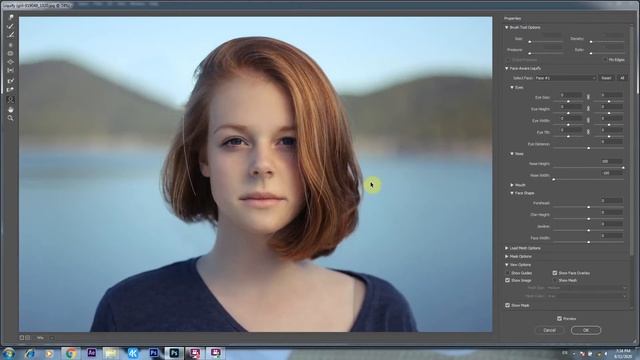The image size is (640, 360).
Task: Open Google Chrome from the taskbar
Action: coord(71,353)
